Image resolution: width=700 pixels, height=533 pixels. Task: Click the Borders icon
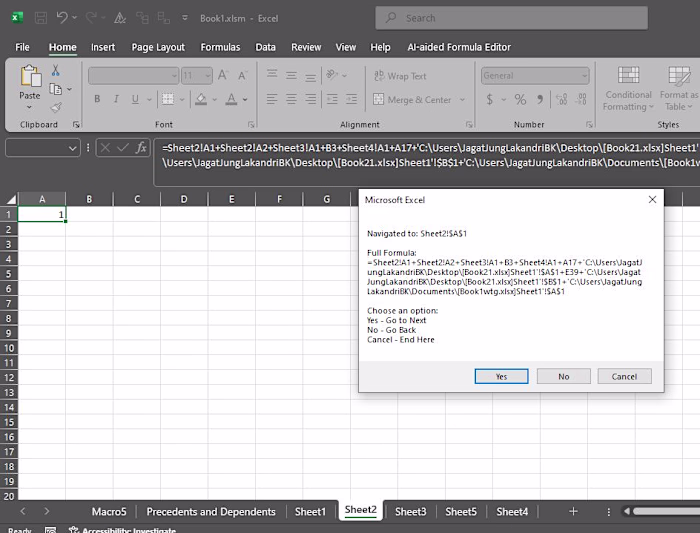(x=168, y=99)
